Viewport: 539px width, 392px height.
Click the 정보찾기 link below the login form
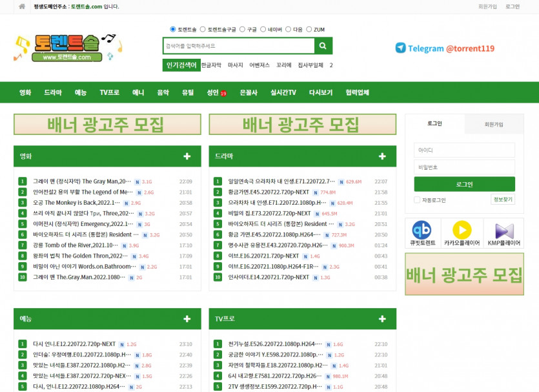[502, 200]
